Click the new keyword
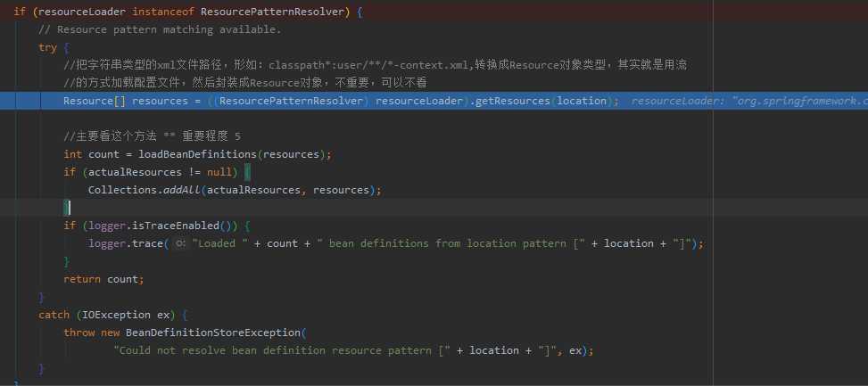This screenshot has height=386, width=868. click(110, 333)
